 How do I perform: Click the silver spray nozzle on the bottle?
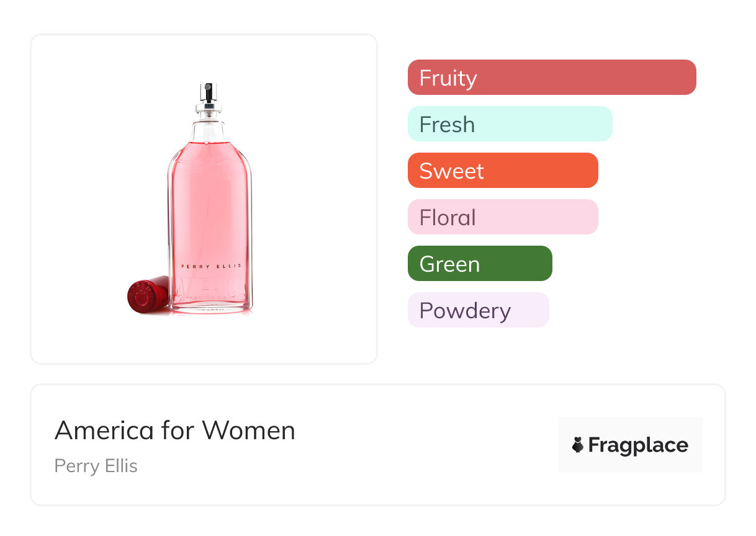(x=209, y=92)
